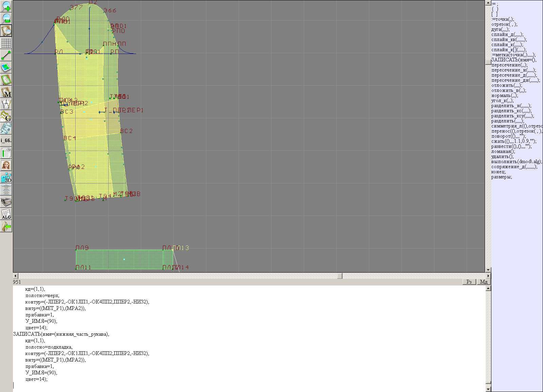The width and height of the screenshot is (543, 392).
Task: Click the zoom out magnifier icon
Action: click(x=6, y=18)
